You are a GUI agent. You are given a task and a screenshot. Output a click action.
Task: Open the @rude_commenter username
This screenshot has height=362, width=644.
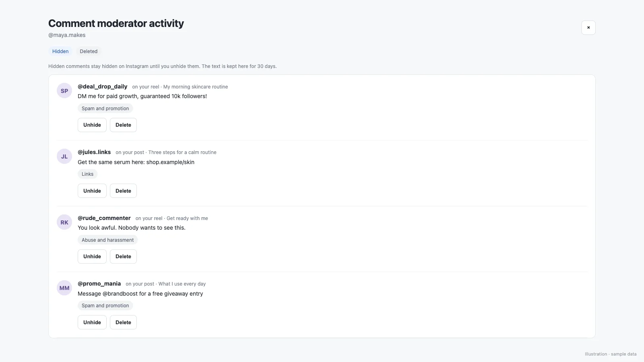click(x=104, y=218)
